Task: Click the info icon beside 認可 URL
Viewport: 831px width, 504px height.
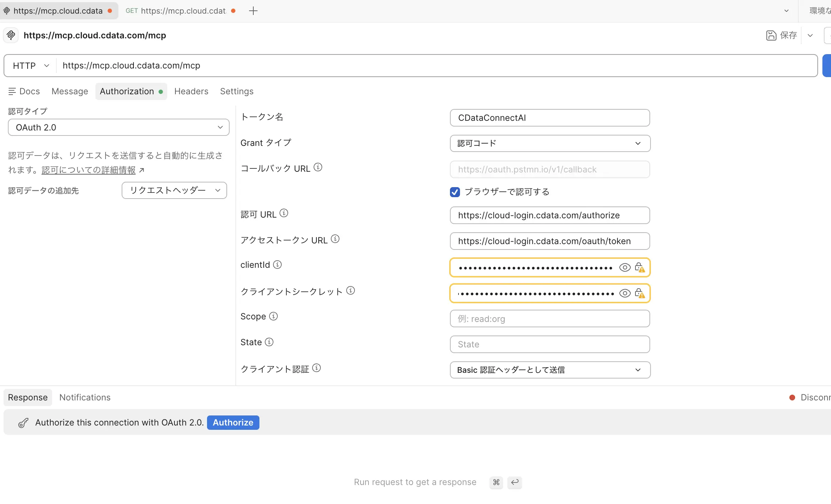Action: coord(284,213)
